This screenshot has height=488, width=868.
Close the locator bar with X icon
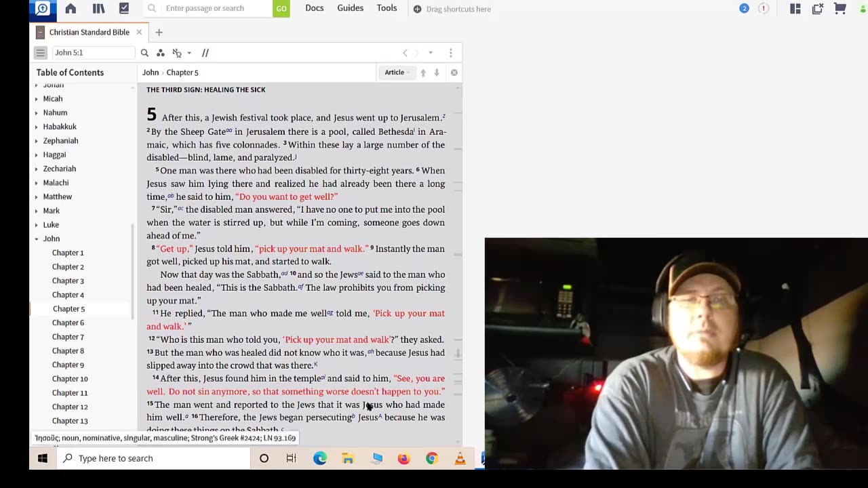[x=454, y=73]
